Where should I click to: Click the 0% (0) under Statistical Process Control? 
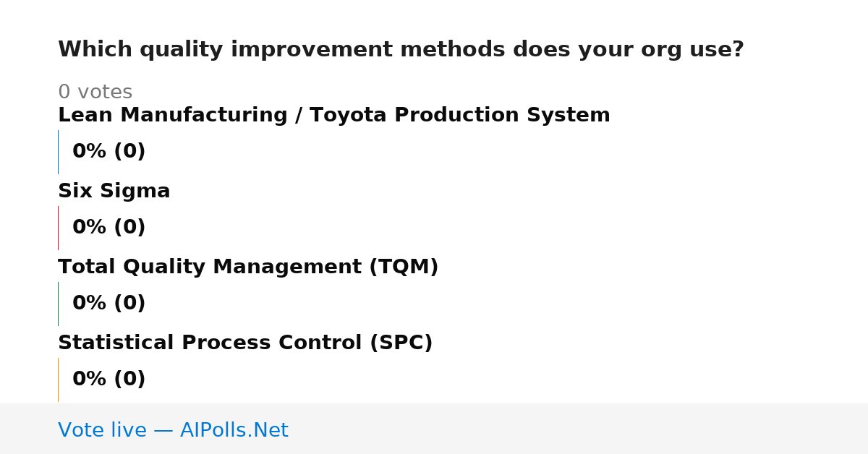[109, 380]
